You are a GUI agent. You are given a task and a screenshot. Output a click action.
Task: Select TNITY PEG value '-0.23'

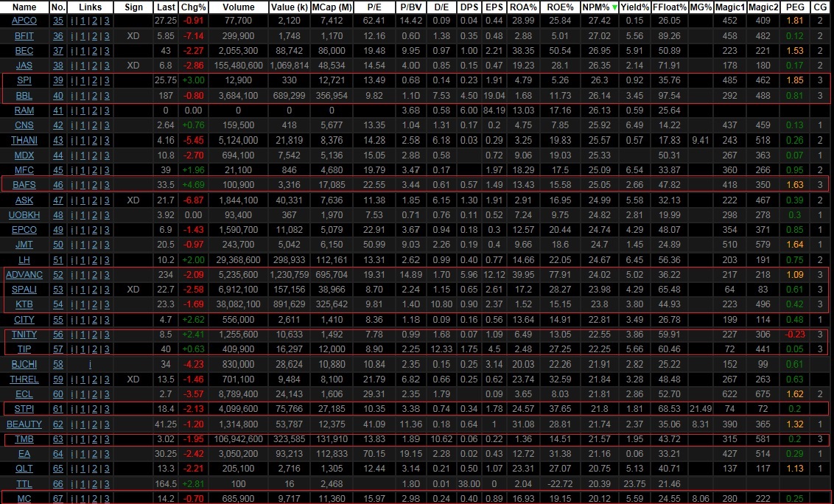795,335
